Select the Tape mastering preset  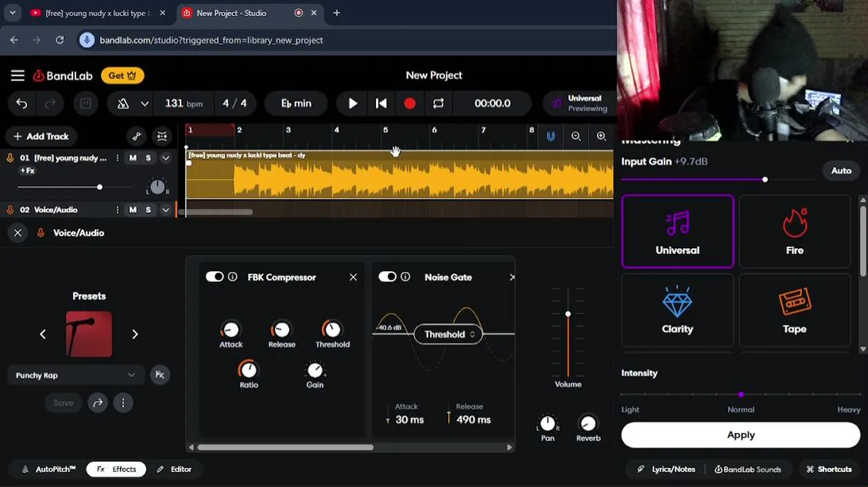tap(794, 310)
